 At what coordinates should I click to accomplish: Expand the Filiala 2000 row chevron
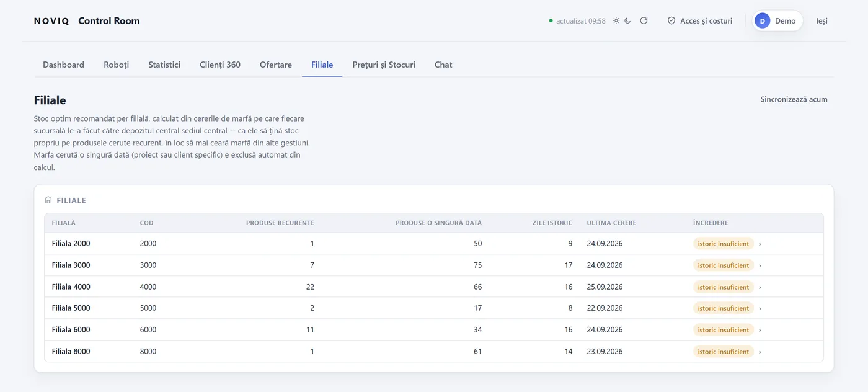pyautogui.click(x=760, y=244)
